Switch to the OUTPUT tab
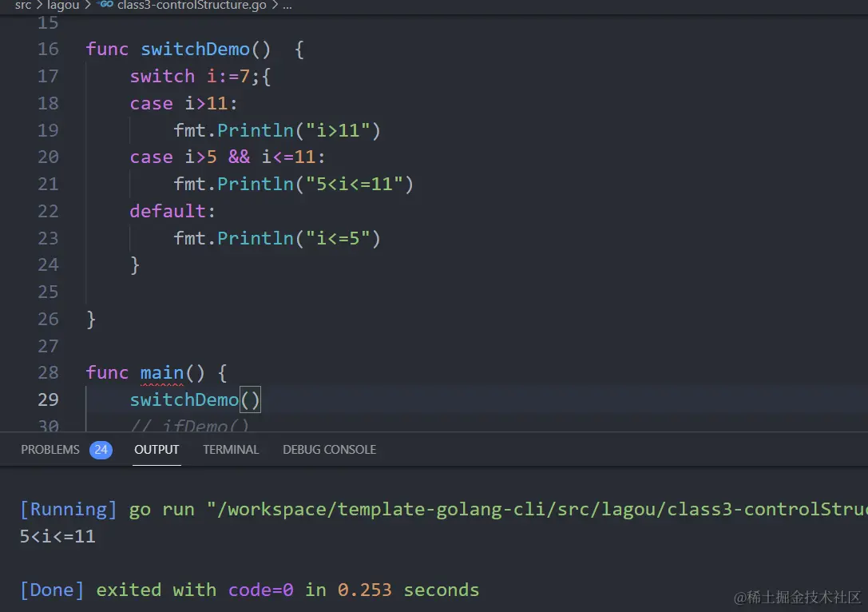This screenshot has width=868, height=612. pos(157,450)
